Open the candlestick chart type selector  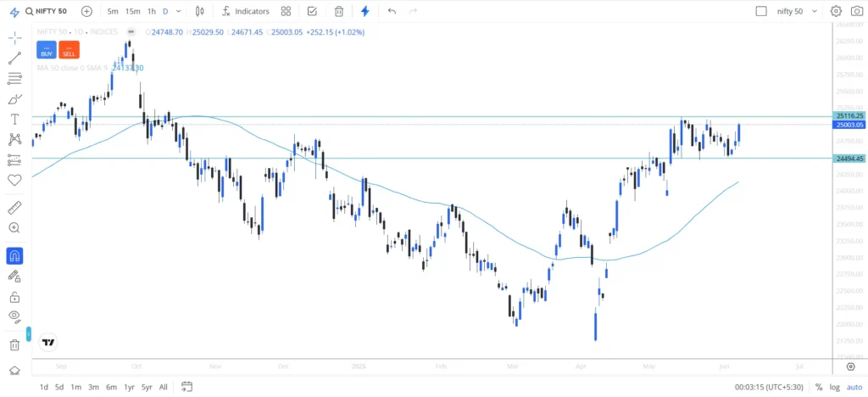click(x=200, y=11)
